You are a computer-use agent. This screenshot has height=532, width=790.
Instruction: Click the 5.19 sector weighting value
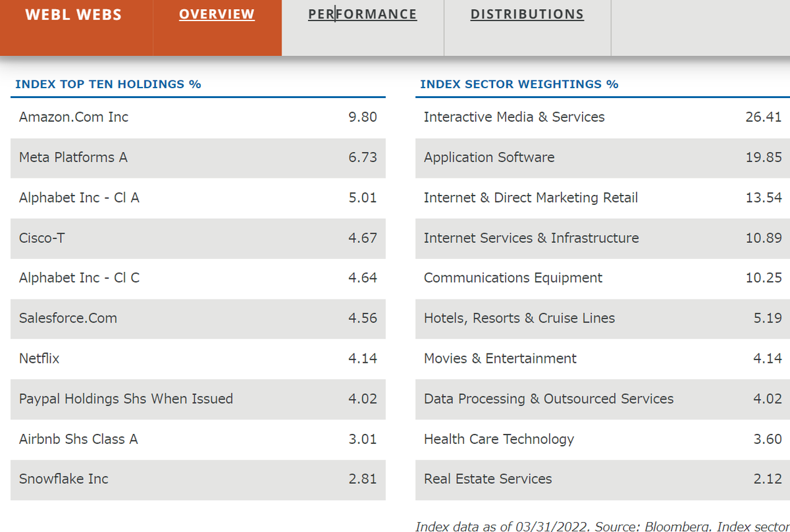pyautogui.click(x=768, y=318)
